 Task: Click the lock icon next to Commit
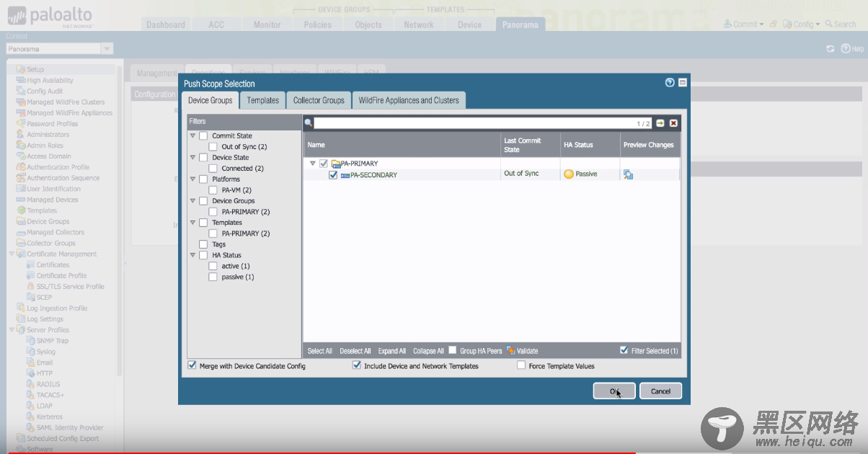(x=773, y=25)
